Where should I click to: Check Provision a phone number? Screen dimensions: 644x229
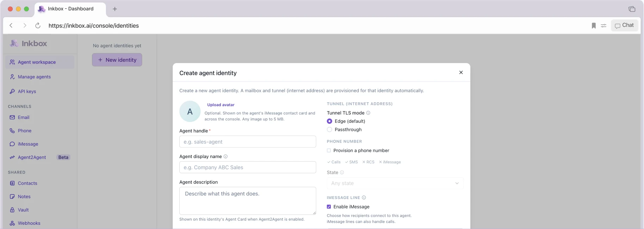pos(329,150)
